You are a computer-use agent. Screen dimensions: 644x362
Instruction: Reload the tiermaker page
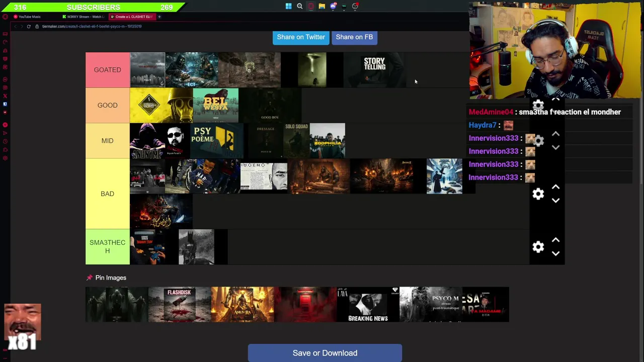[x=29, y=26]
